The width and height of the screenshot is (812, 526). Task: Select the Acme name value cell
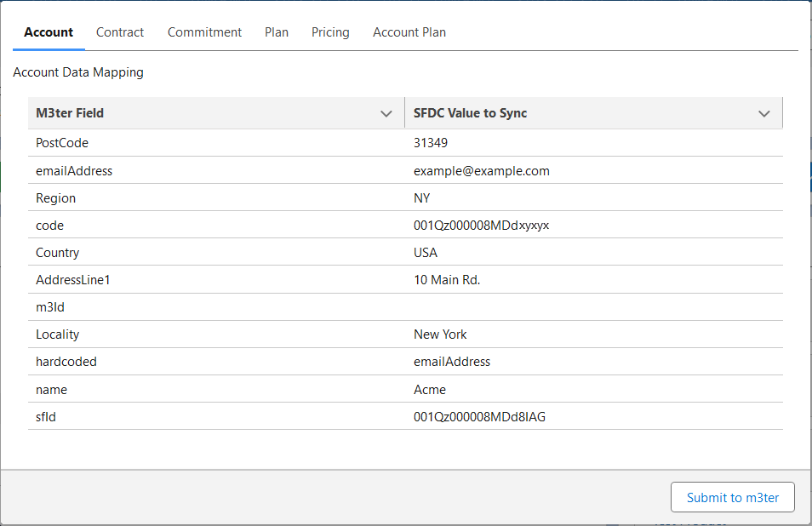point(593,389)
